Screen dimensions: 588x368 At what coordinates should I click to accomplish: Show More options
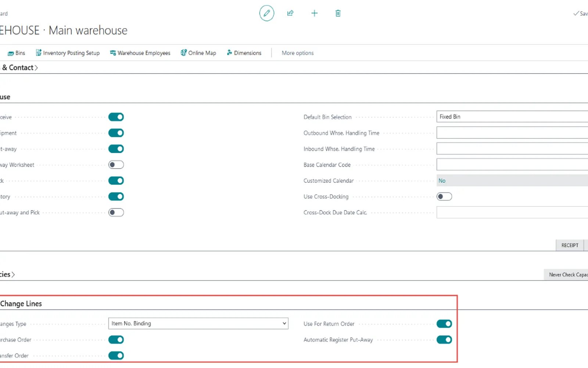pos(298,53)
